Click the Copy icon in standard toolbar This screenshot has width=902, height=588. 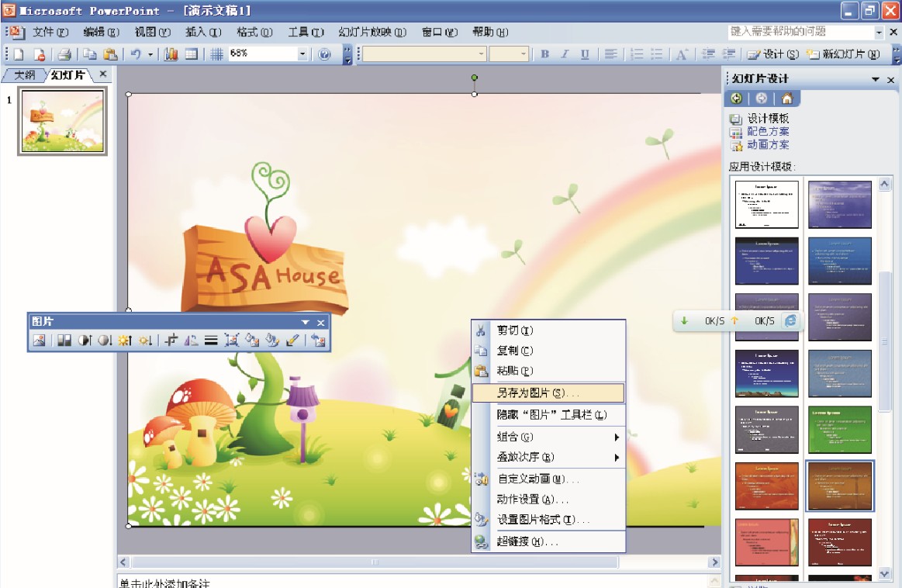pyautogui.click(x=89, y=54)
